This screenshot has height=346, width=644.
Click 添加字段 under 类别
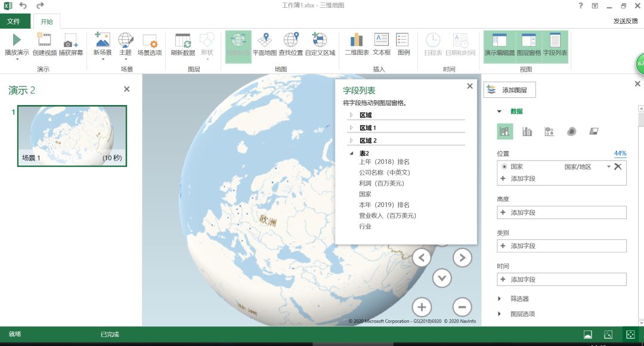[562, 246]
